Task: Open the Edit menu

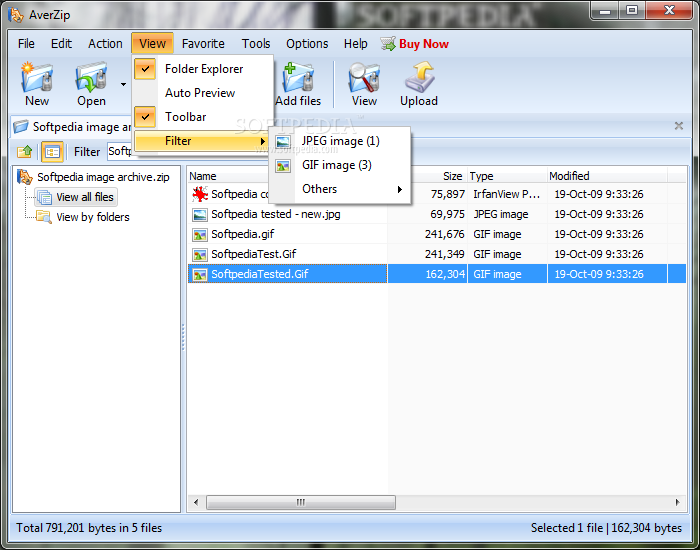Action: pos(61,44)
